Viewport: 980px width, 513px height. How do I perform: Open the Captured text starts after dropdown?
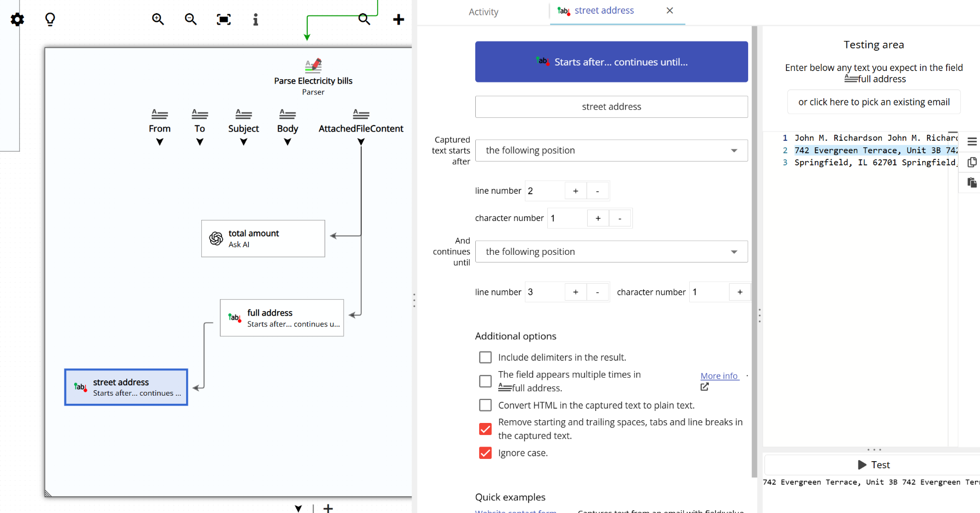[x=611, y=151]
